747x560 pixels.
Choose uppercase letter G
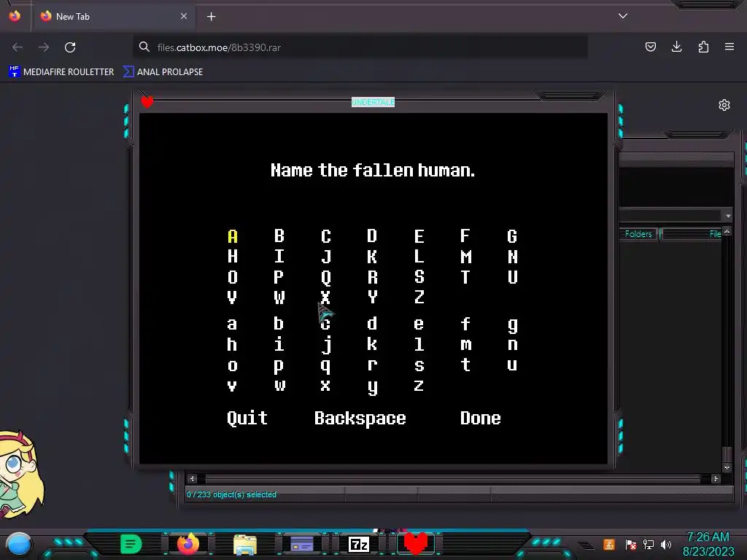point(512,236)
